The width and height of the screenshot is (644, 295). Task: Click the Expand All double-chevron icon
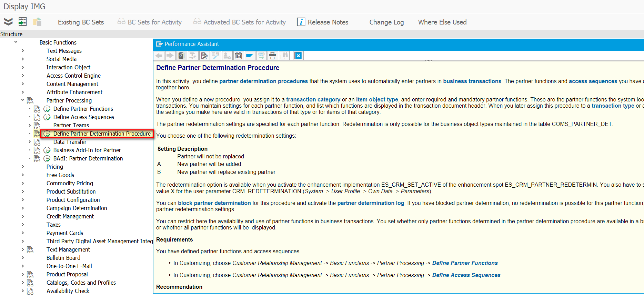pyautogui.click(x=8, y=22)
